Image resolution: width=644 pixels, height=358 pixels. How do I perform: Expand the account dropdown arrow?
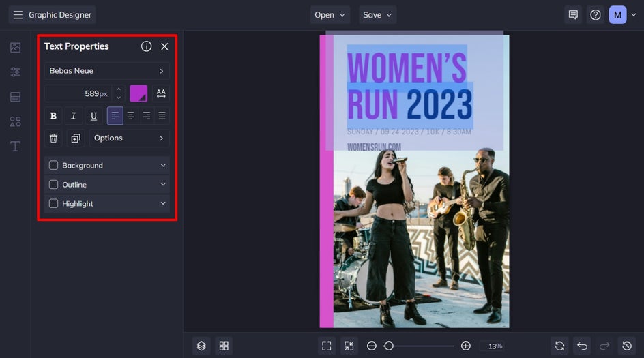(x=634, y=15)
